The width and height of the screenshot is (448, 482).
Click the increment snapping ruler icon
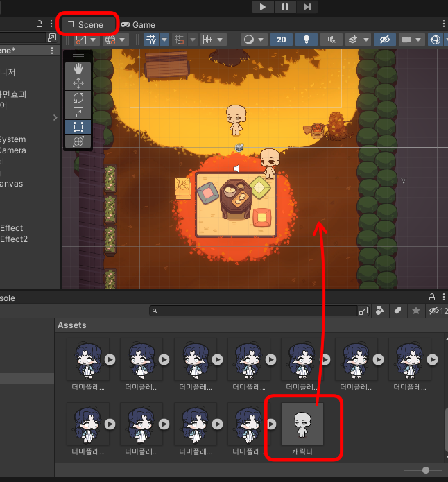click(208, 40)
